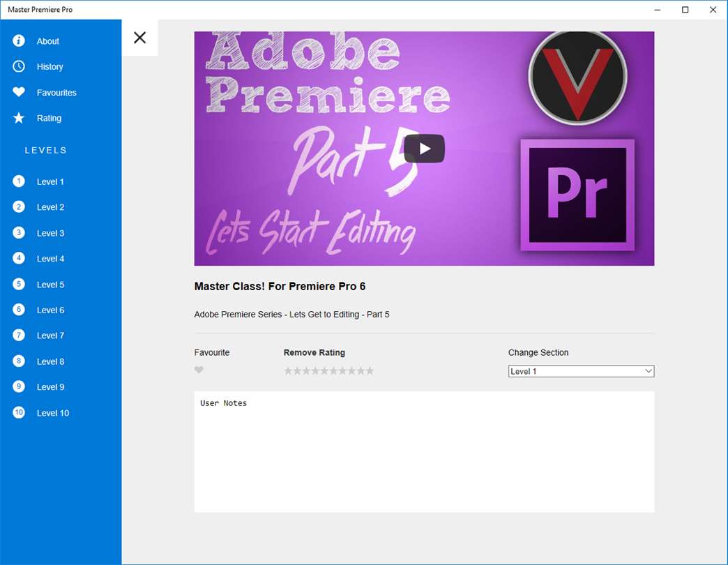Open the About menu entry
This screenshot has height=565, width=728.
click(48, 41)
